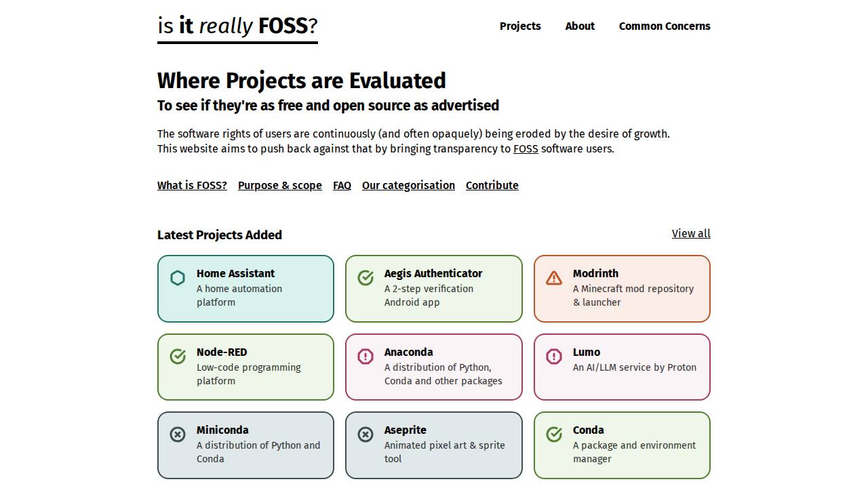
Task: Click the exclamation octagon icon on Anaconda
Action: 366,357
